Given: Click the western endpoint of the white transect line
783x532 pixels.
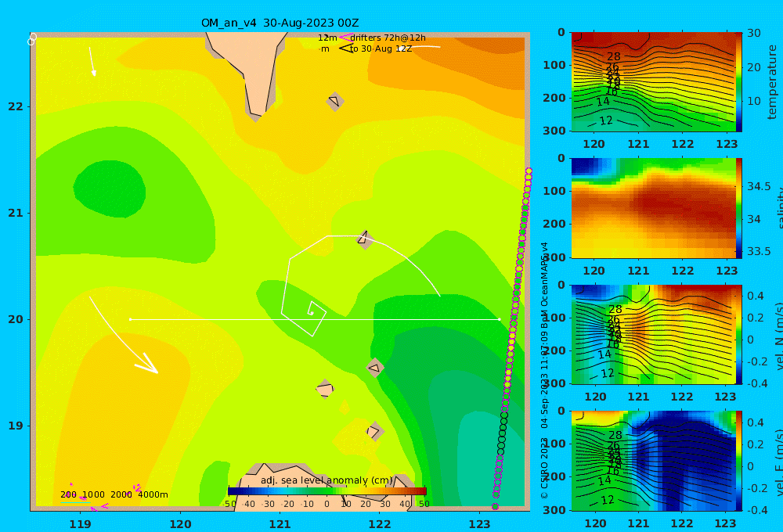Looking at the screenshot, I should tap(130, 319).
